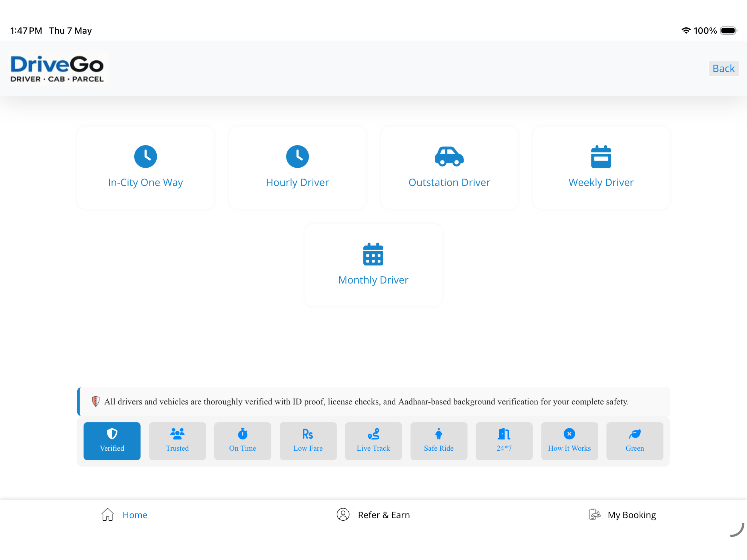Tap the Weekly Driver calendar icon
Screen dimensions: 747x560
coord(601,156)
